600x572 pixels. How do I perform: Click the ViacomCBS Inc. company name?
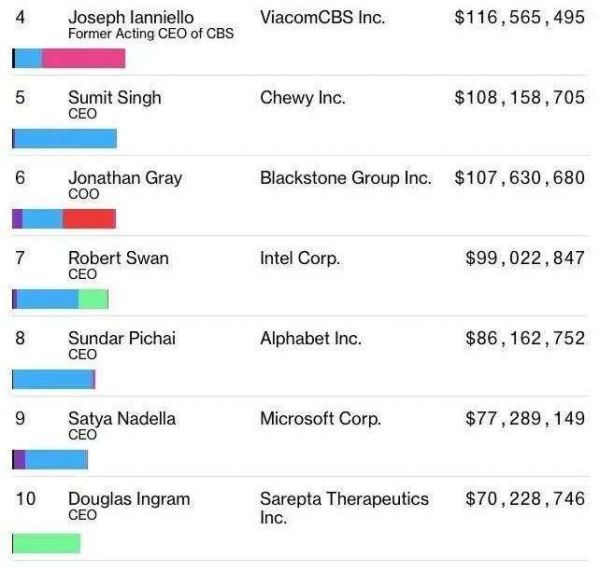point(322,18)
